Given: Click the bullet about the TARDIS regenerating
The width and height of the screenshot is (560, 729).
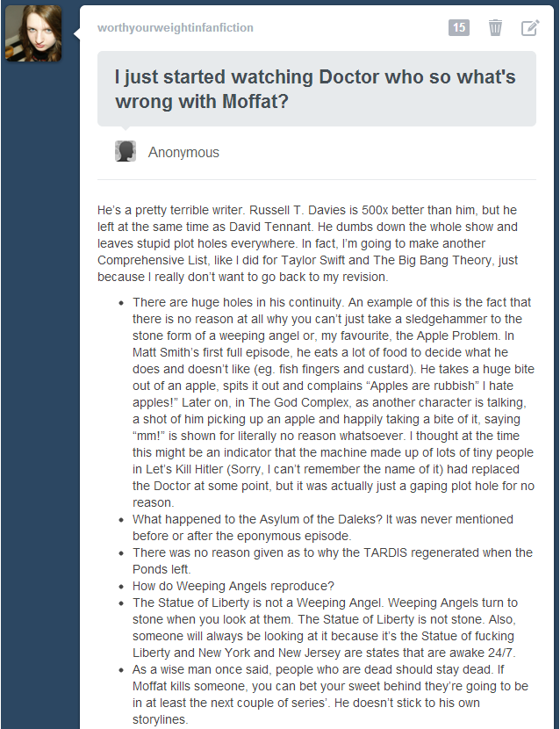Looking at the screenshot, I should [x=332, y=560].
